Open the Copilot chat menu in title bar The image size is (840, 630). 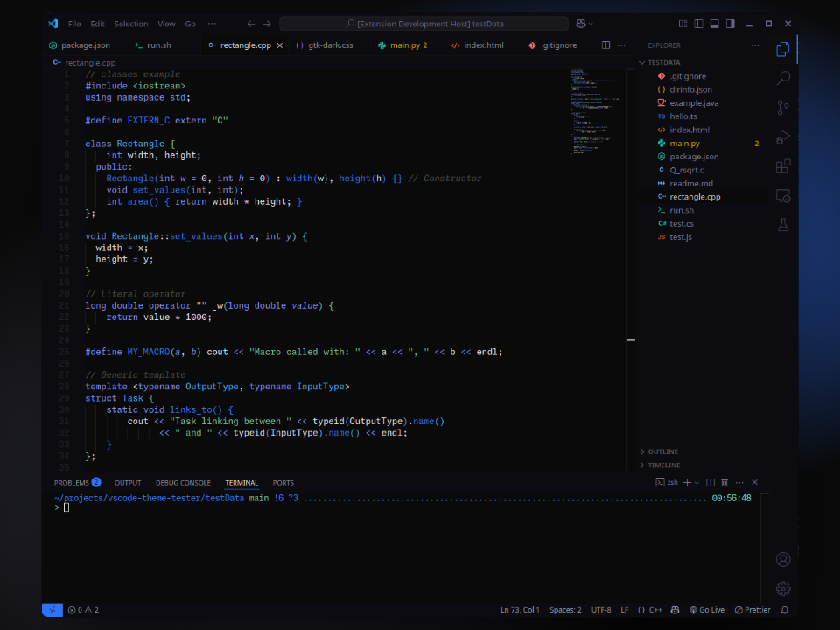pyautogui.click(x=584, y=24)
